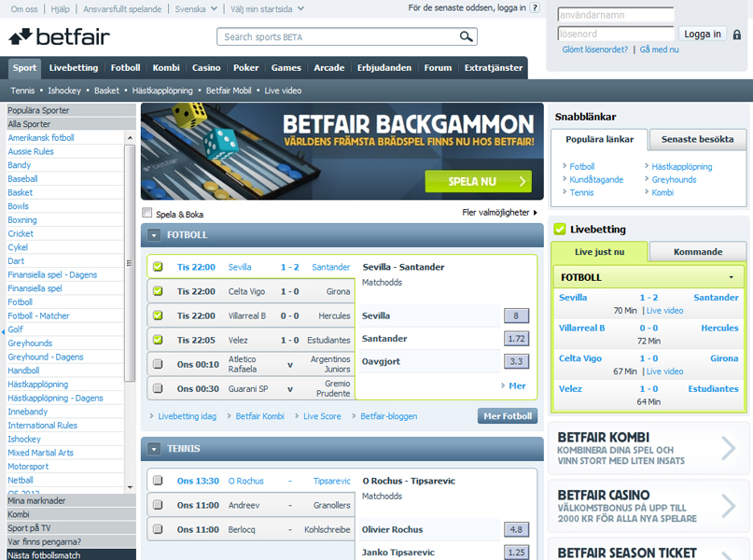Uncheck the Celta Vigo vs Girona checkbox

tap(158, 291)
